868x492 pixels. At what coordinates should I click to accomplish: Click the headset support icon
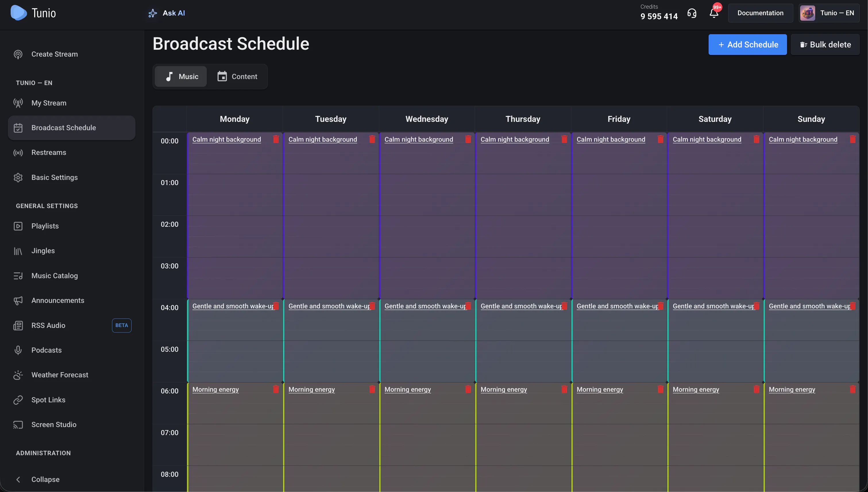692,13
